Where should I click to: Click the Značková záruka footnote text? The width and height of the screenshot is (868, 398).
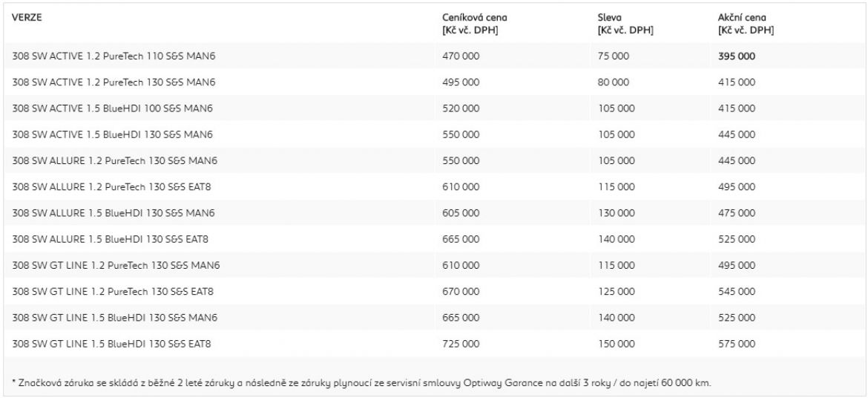(x=361, y=382)
